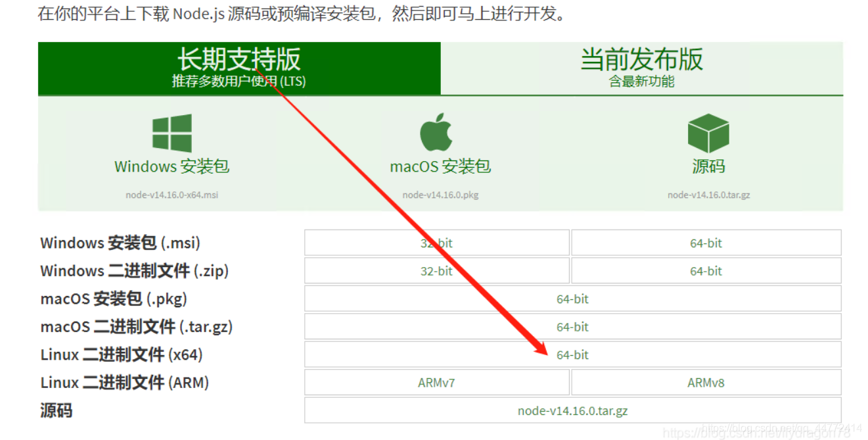Select 32-bit for Windows 安装包 (.msi)
The height and width of the screenshot is (440, 868).
[x=437, y=243]
